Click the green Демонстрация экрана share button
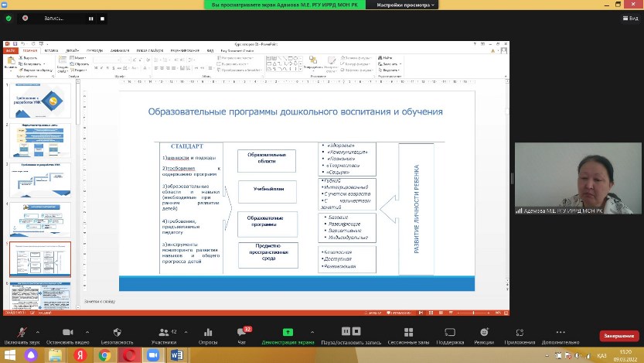The image size is (644, 363). pyautogui.click(x=288, y=333)
